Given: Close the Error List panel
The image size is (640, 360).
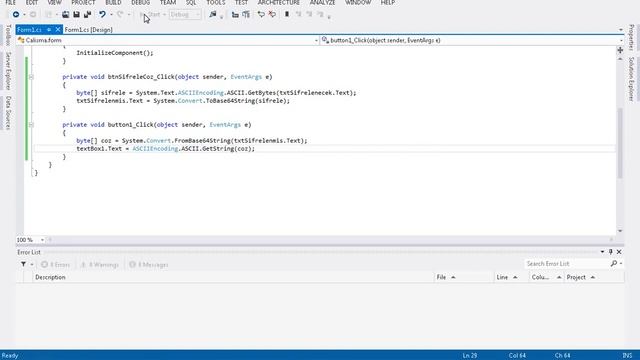Looking at the screenshot, I should click(x=619, y=252).
